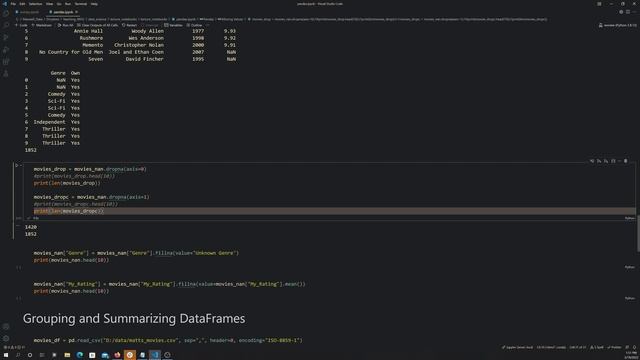The height and width of the screenshot is (360, 640).
Task: Open the Explorer view in activity bar
Action: click(x=6, y=13)
